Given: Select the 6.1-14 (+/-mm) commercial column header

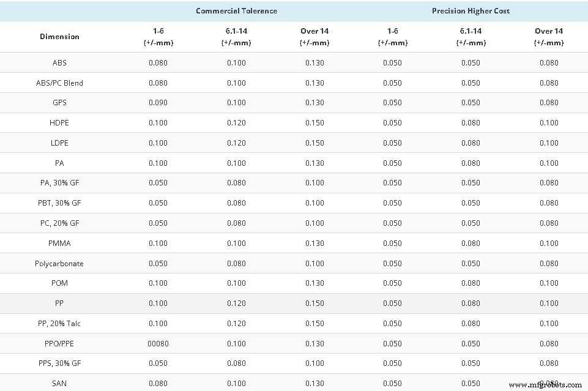Looking at the screenshot, I should pos(236,36).
